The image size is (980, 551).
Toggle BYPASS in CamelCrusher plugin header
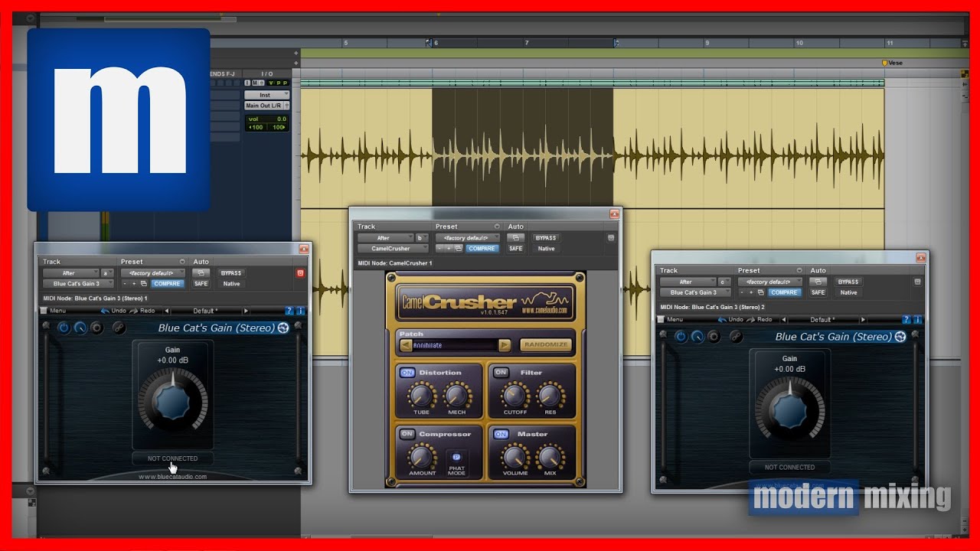coord(546,237)
